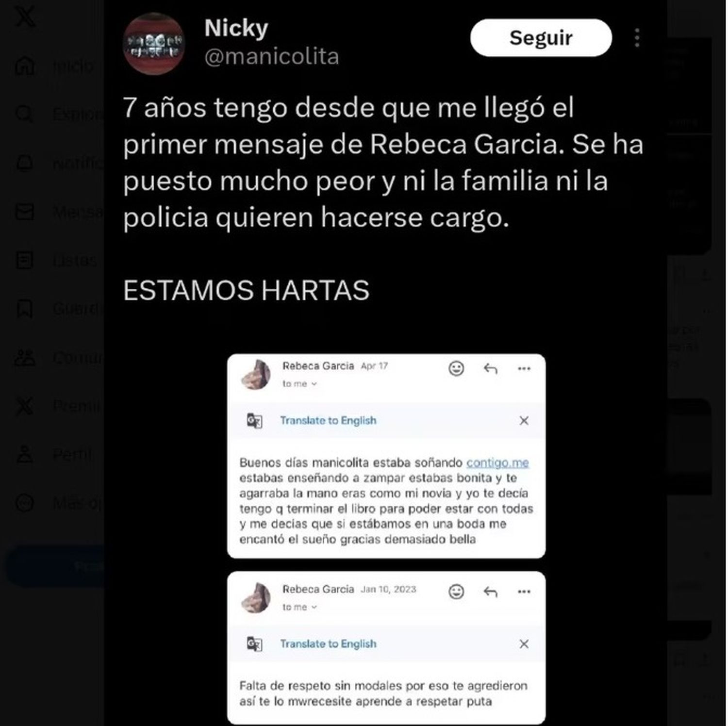Open the Explorar search icon
728x726 pixels.
coord(25,115)
